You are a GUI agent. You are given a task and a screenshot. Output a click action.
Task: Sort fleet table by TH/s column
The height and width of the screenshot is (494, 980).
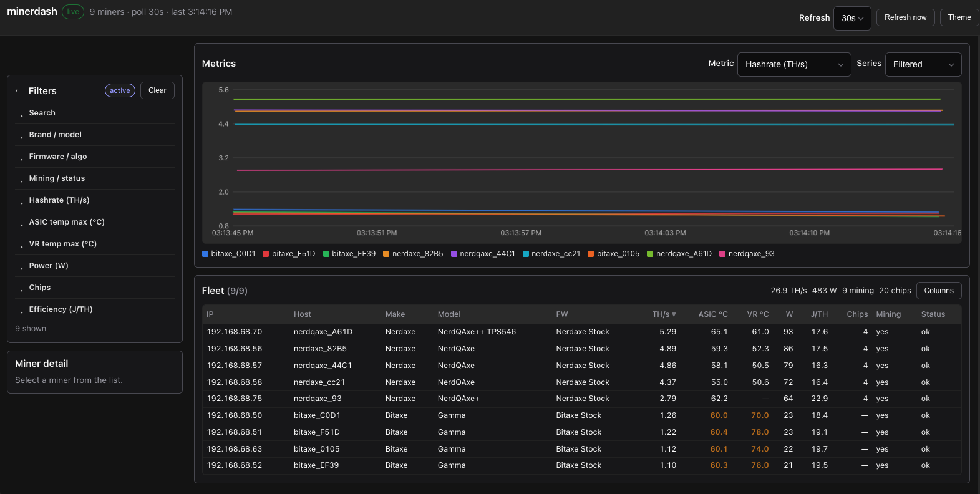[664, 314]
